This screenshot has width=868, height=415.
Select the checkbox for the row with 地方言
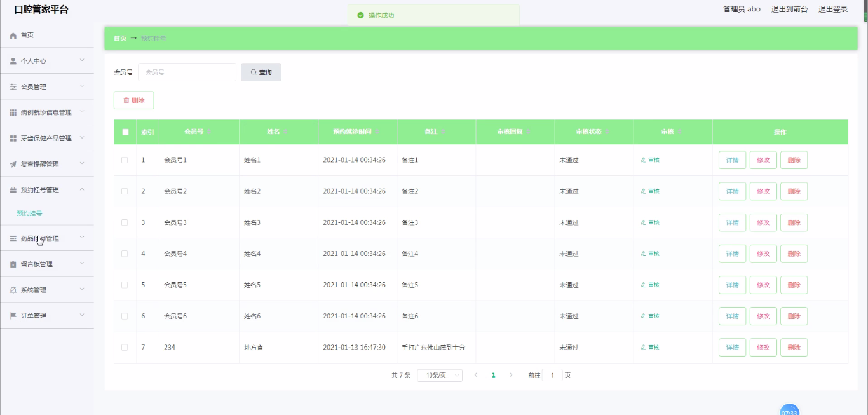point(125,348)
